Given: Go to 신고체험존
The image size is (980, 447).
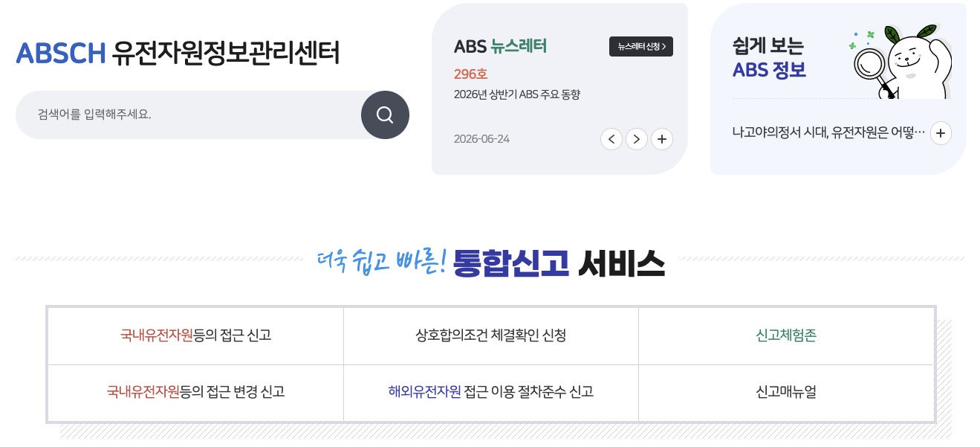Looking at the screenshot, I should [x=786, y=335].
